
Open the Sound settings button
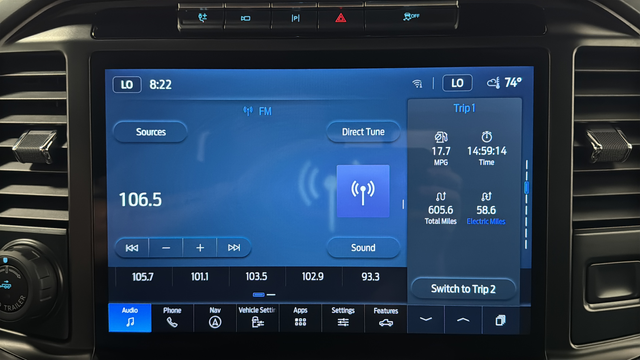(363, 248)
